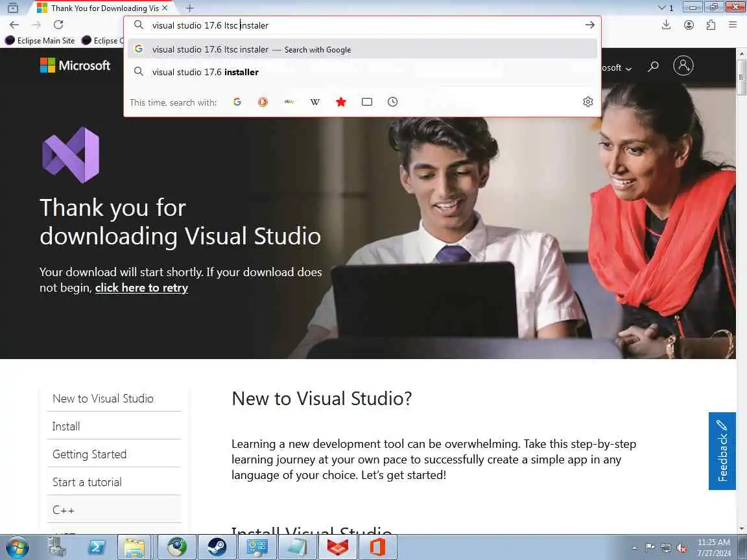Open the Feedback button on right edge
This screenshot has width=747, height=560.
pos(722,451)
